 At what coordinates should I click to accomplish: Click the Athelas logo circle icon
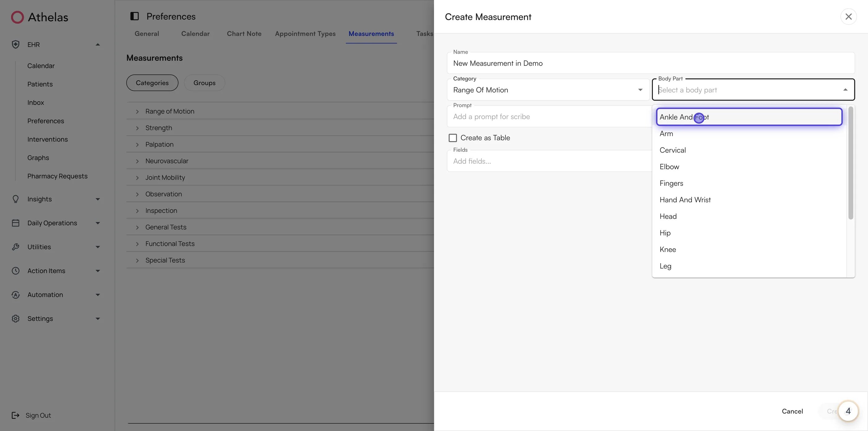[x=18, y=17]
